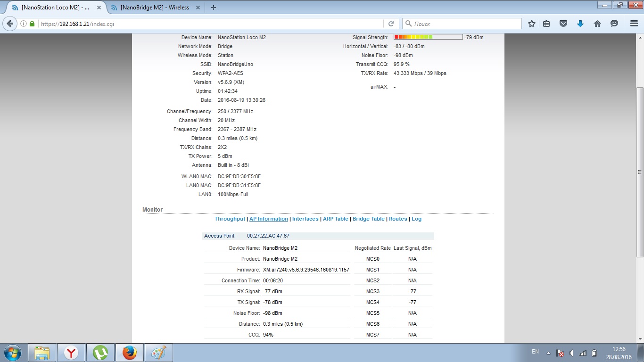Bookmark this page with the star icon
The width and height of the screenshot is (644, 362).
pyautogui.click(x=532, y=24)
